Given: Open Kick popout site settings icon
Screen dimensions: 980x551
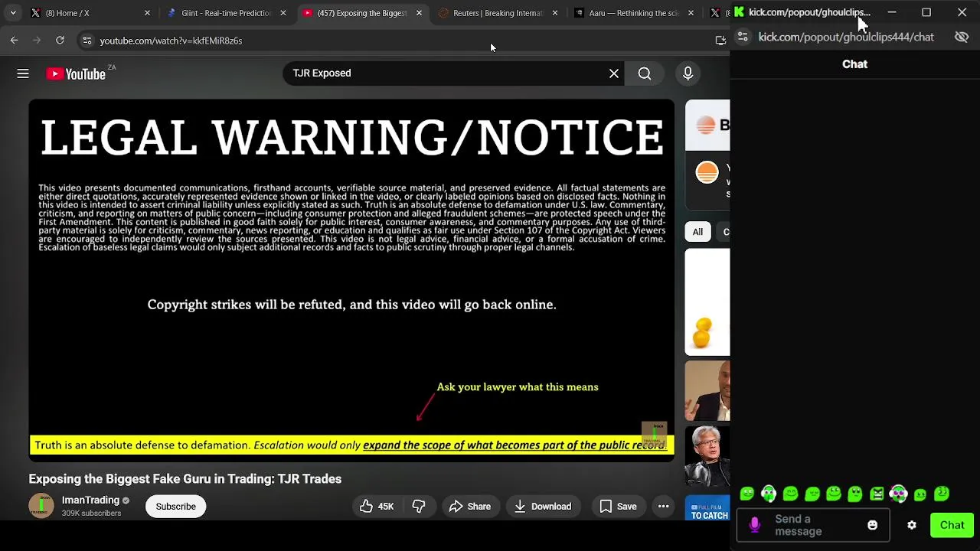Looking at the screenshot, I should [x=743, y=37].
